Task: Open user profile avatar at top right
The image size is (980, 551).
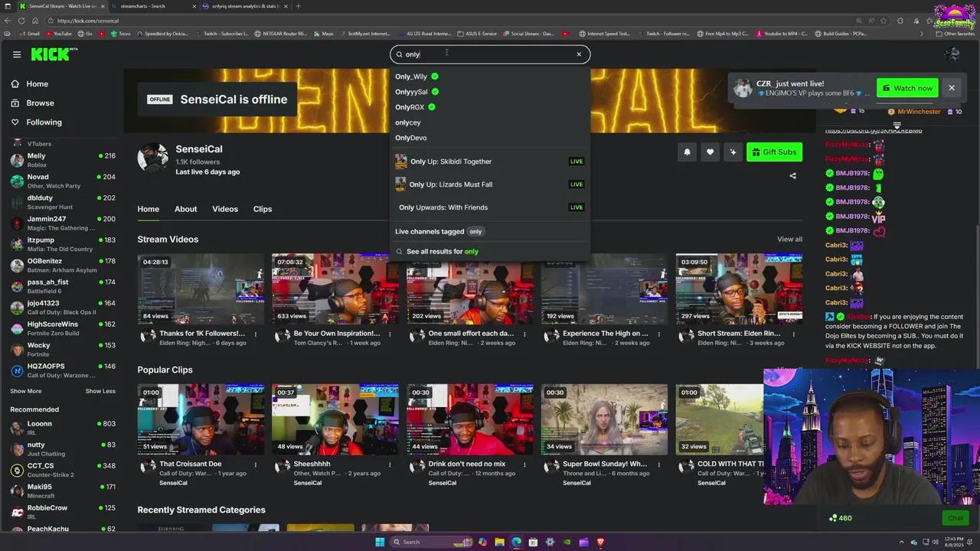Action: 952,54
